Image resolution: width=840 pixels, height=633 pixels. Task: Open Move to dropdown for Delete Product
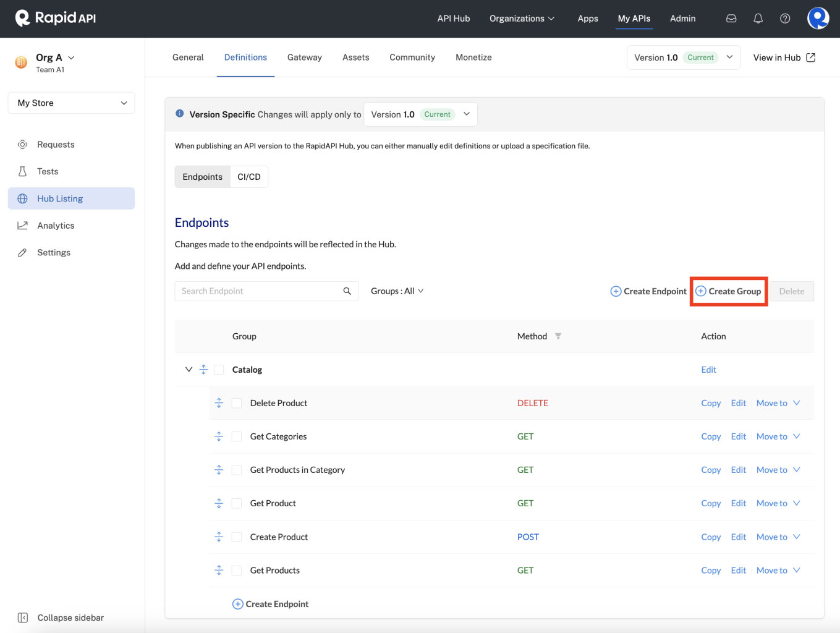(x=778, y=403)
